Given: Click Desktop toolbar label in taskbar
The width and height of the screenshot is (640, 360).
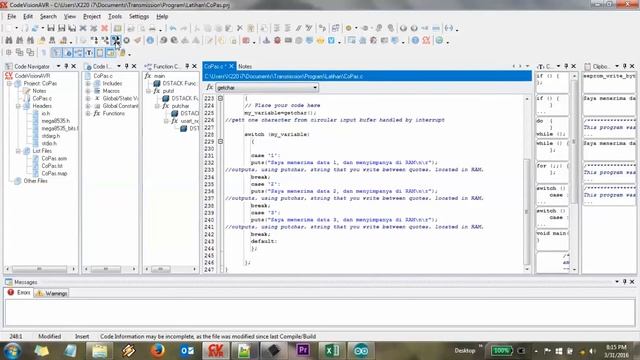Looking at the screenshot, I should [464, 351].
